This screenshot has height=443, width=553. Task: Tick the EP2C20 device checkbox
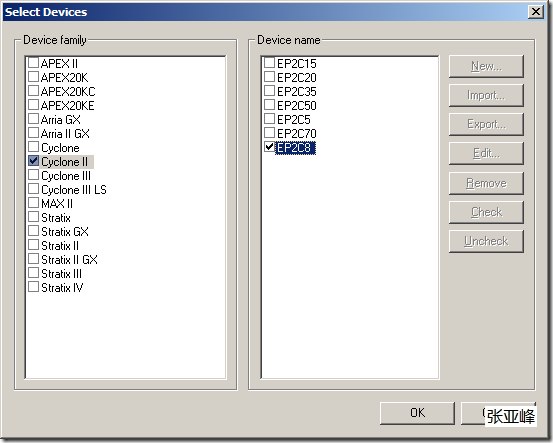269,77
